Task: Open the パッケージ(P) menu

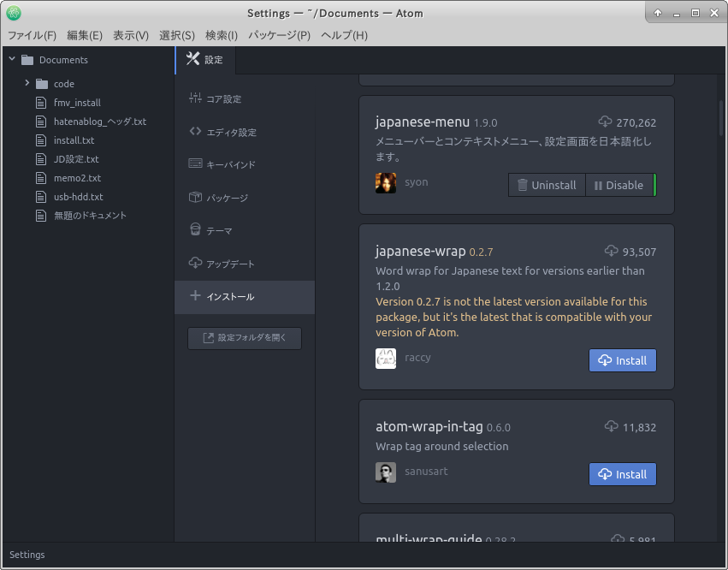Action: (x=279, y=35)
